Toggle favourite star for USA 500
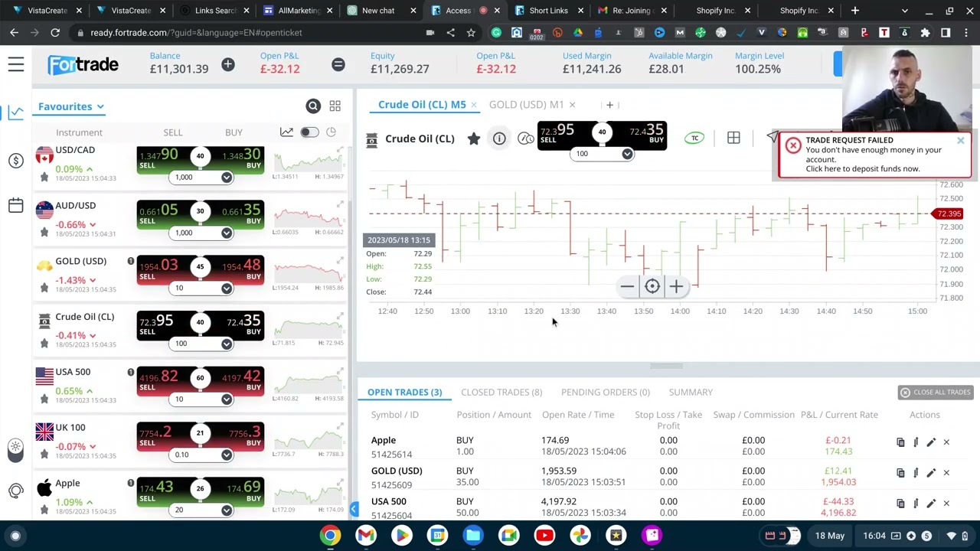 44,399
